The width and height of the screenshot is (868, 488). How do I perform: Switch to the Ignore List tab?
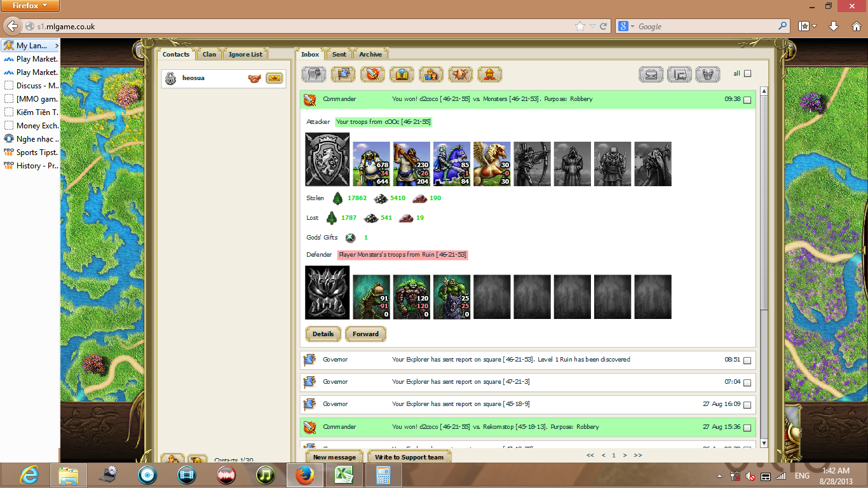point(245,54)
